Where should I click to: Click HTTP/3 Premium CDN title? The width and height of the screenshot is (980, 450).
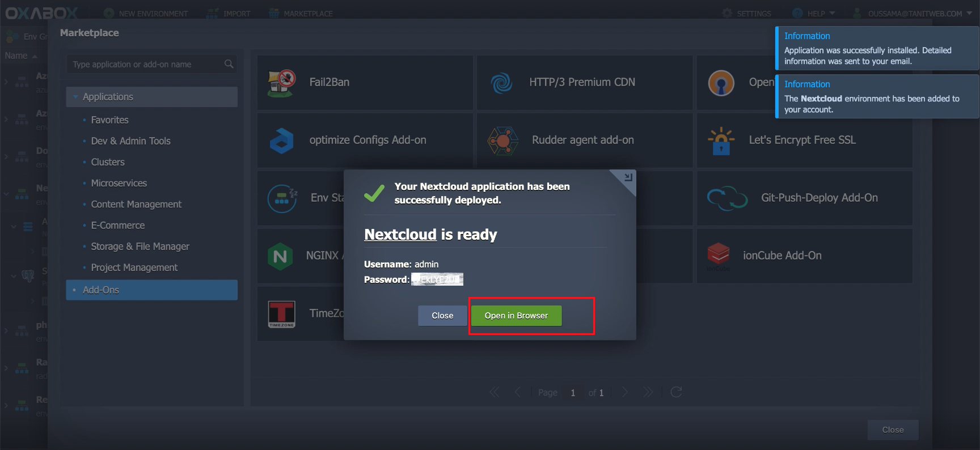pos(582,82)
